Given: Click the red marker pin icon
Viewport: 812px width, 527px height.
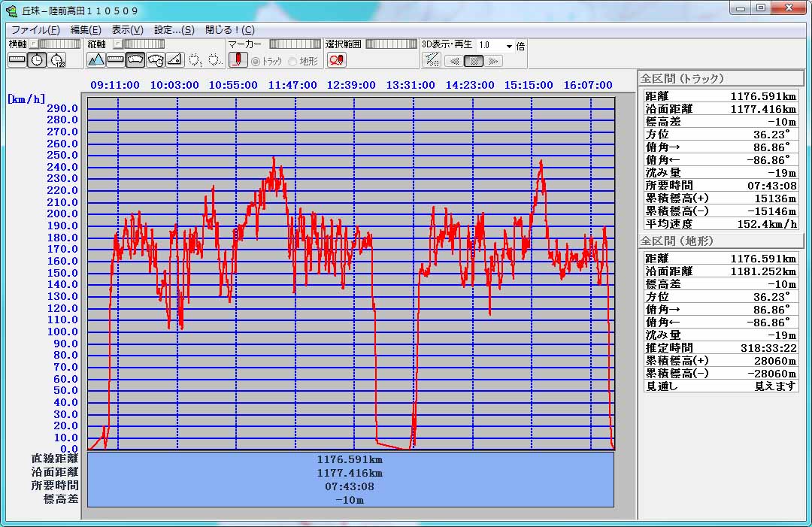Looking at the screenshot, I should pos(238,60).
